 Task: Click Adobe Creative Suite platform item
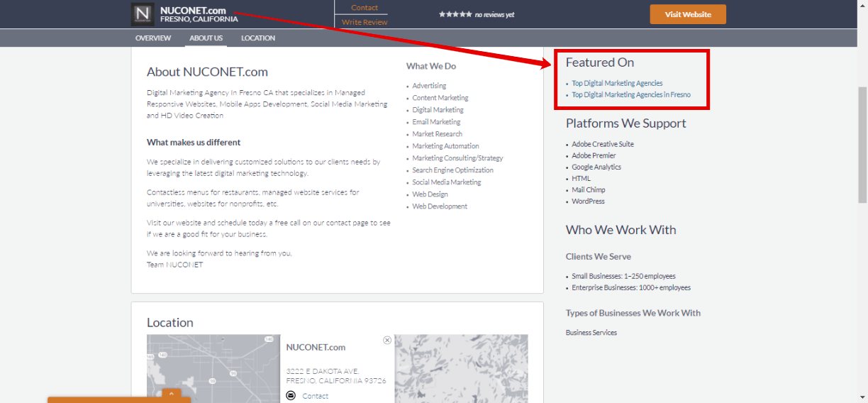tap(603, 144)
